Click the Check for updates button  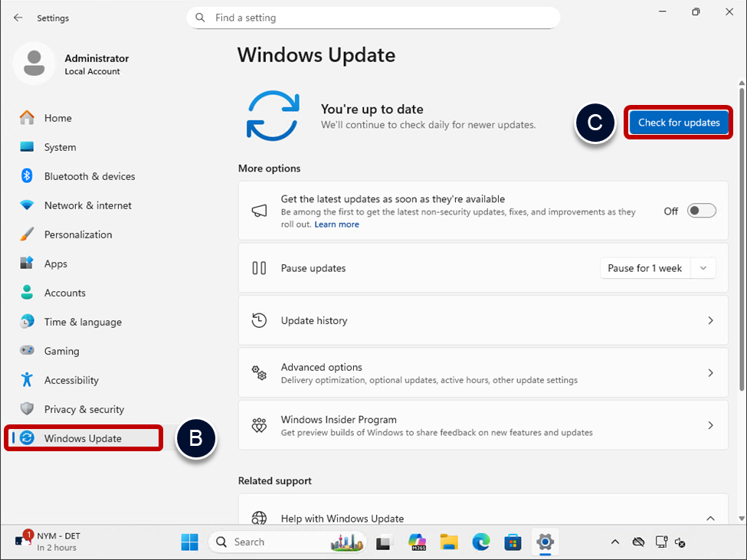679,123
